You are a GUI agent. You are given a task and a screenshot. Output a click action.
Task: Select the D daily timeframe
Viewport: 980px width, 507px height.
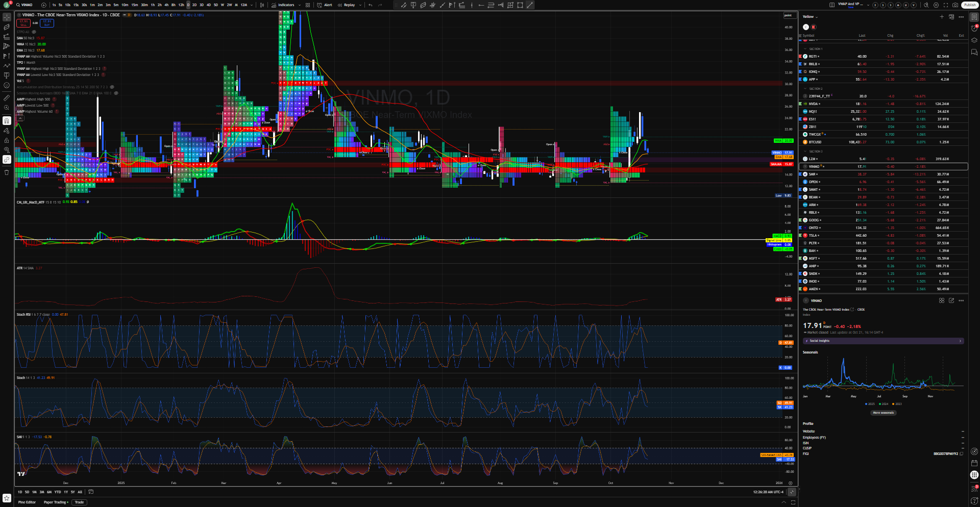[x=188, y=5]
